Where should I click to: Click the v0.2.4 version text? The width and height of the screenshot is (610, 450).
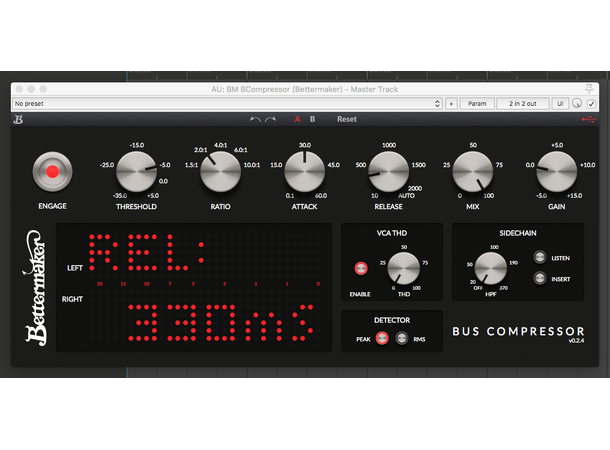point(576,341)
